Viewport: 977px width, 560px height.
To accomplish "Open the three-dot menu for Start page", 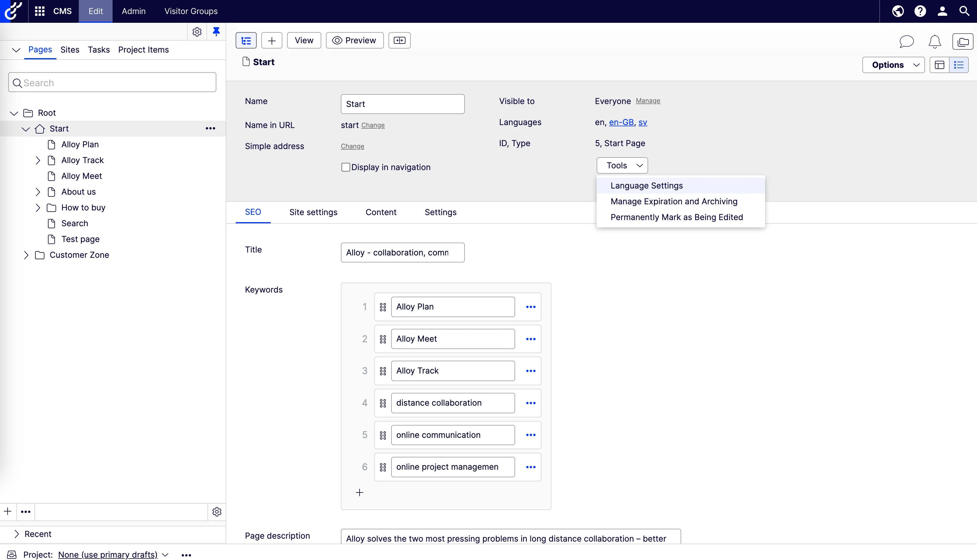I will (x=210, y=129).
